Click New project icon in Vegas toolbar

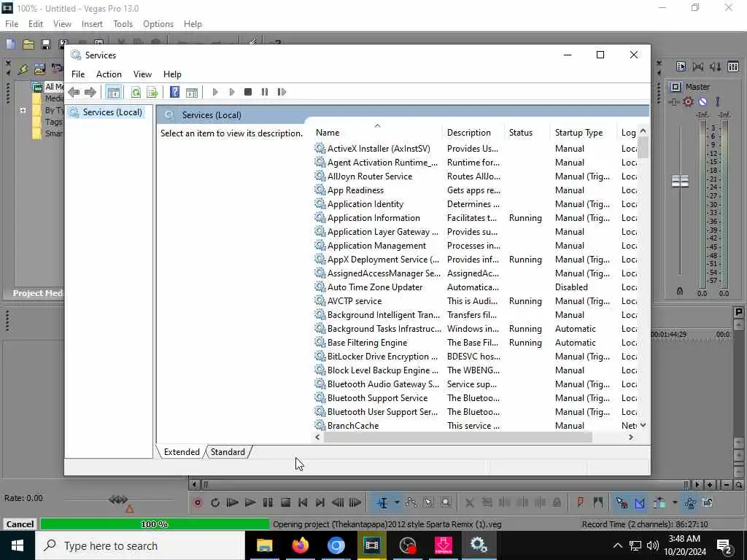click(x=10, y=44)
